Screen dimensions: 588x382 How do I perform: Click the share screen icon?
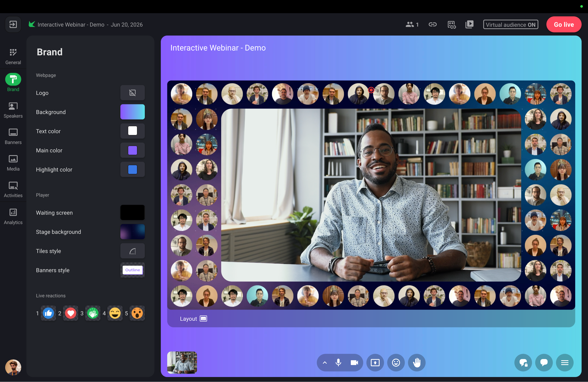point(375,362)
